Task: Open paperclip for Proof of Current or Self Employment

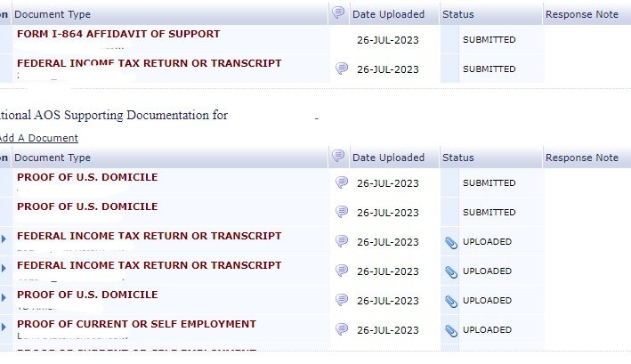Action: [451, 330]
